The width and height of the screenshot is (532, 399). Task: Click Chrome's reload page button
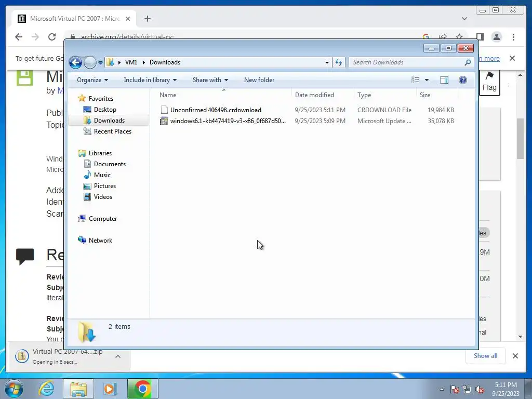coord(52,37)
